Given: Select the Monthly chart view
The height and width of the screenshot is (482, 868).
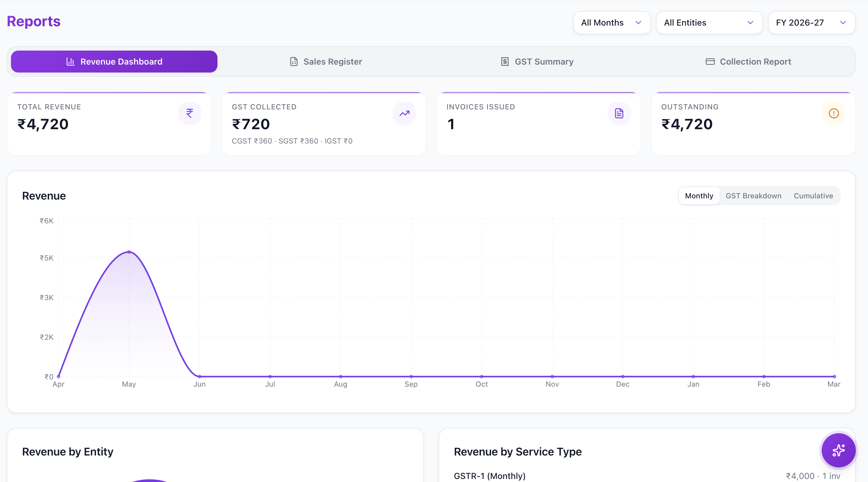Looking at the screenshot, I should click(x=699, y=196).
